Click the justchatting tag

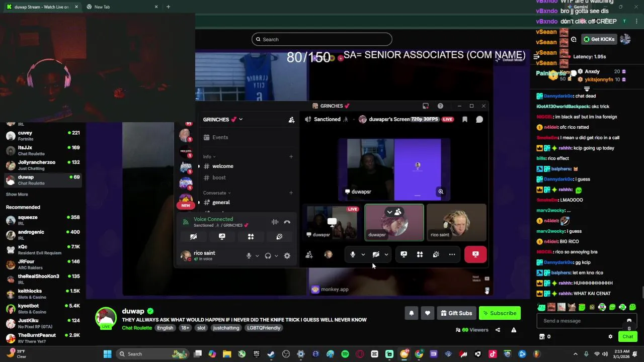226,328
